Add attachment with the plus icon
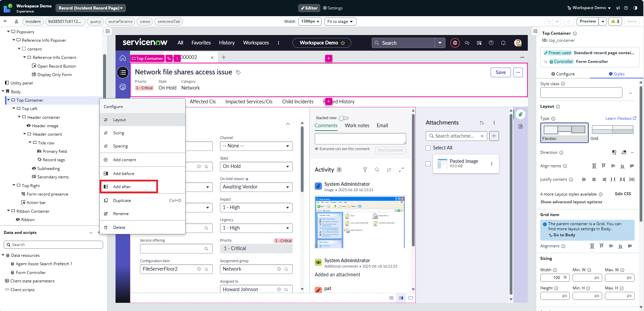 [494, 136]
